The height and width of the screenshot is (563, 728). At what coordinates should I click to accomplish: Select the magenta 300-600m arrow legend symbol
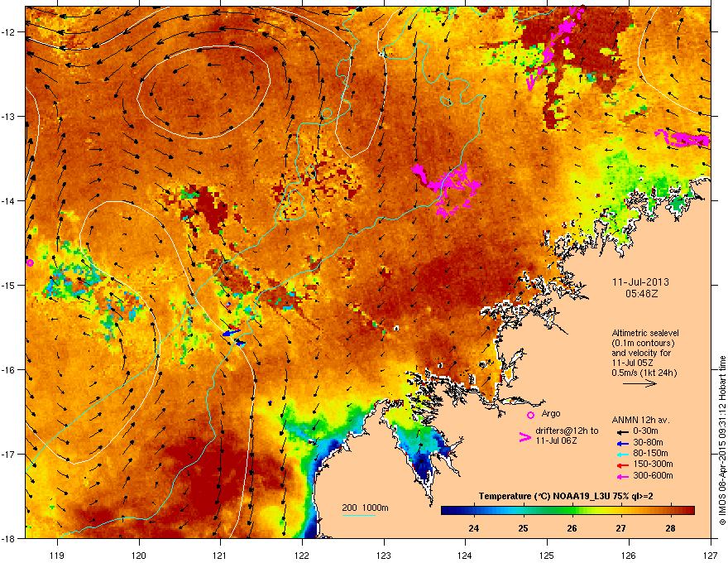point(621,477)
